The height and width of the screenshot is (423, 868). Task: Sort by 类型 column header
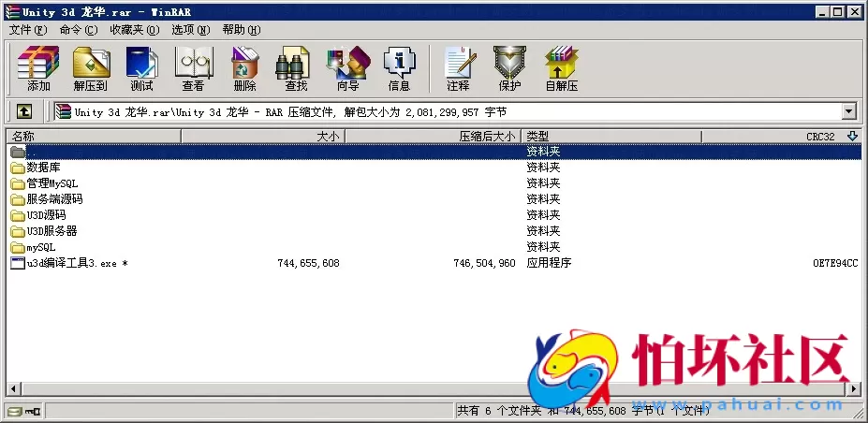pyautogui.click(x=612, y=136)
